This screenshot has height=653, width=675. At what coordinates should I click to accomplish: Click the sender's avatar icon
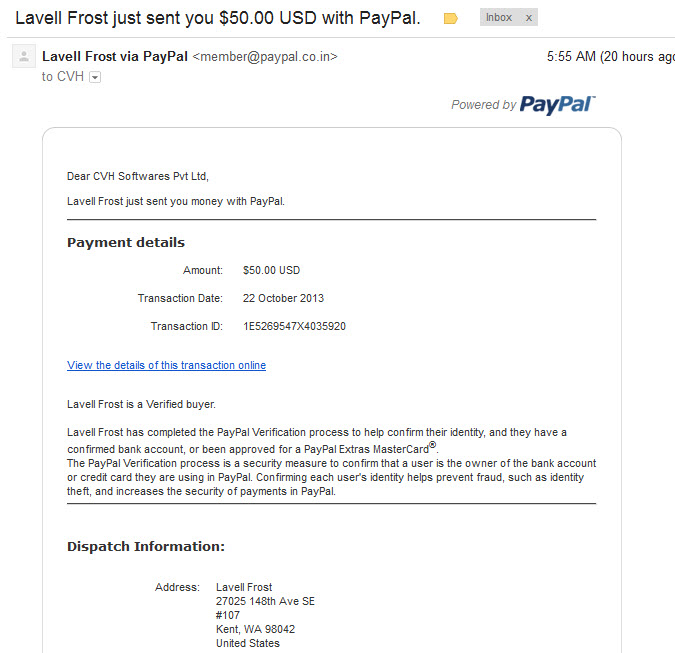(x=24, y=56)
